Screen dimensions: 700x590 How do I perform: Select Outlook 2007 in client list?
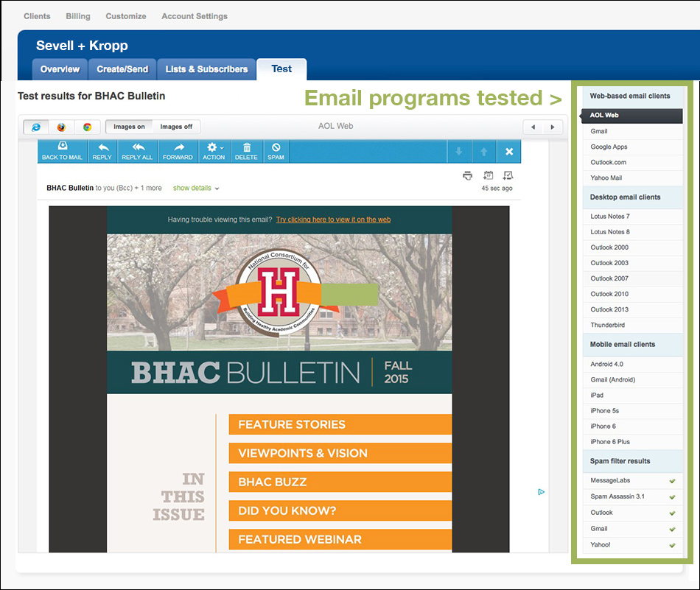click(633, 278)
